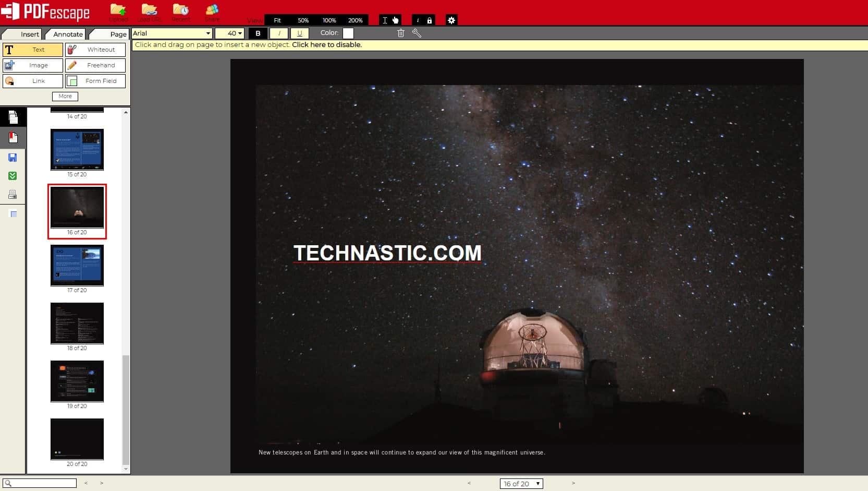Select page thumbnail 20 of 20
Screen dimensions: 868x491
(x=77, y=439)
